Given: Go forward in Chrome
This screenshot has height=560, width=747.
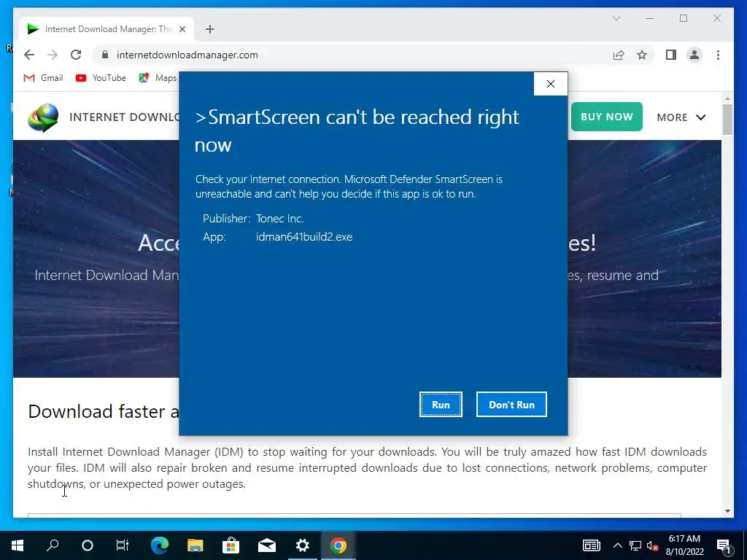Looking at the screenshot, I should pyautogui.click(x=53, y=55).
